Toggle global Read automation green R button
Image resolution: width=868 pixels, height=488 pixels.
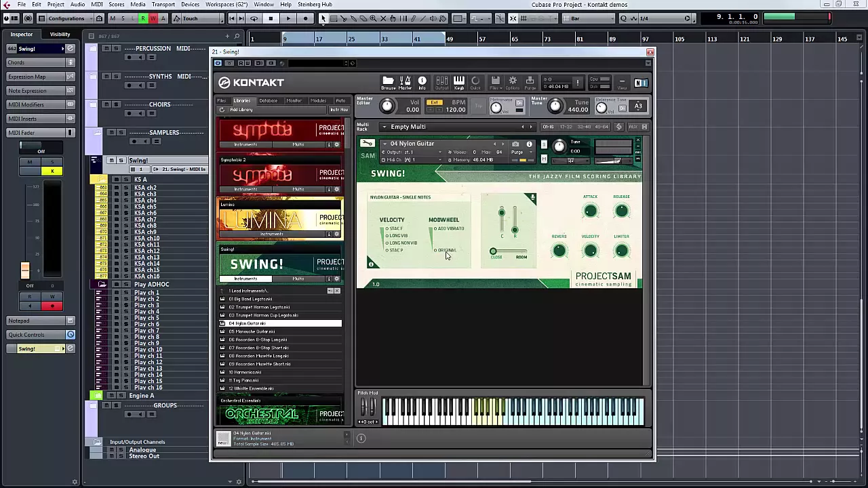tap(143, 18)
